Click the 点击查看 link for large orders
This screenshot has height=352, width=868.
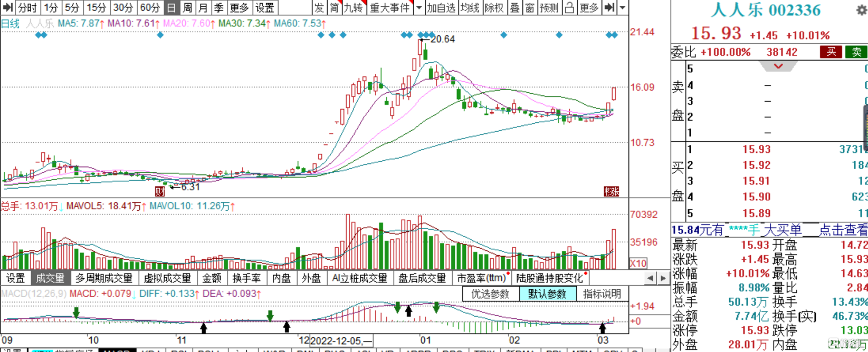tap(843, 230)
